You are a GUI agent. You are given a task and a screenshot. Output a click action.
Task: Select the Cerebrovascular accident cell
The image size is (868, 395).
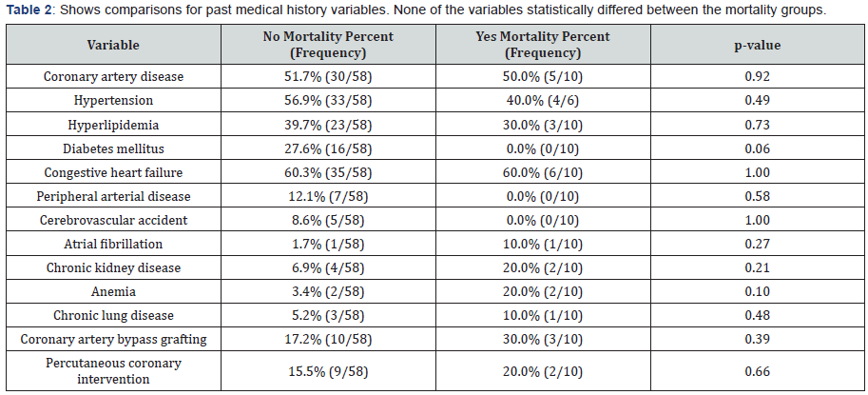[x=113, y=220]
